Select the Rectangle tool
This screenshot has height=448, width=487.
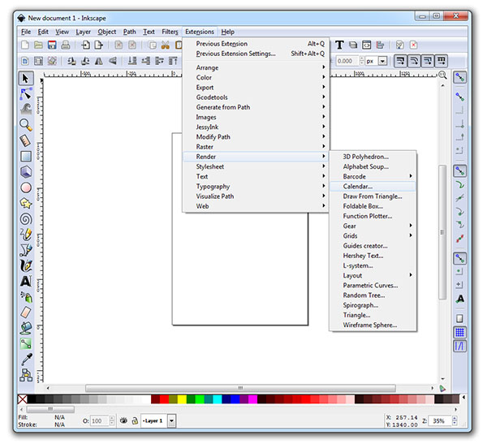(26, 156)
